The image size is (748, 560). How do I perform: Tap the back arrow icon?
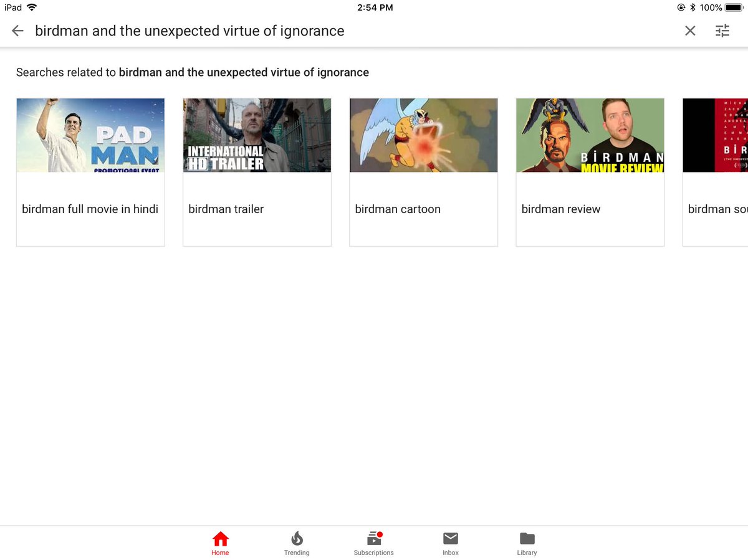17,31
